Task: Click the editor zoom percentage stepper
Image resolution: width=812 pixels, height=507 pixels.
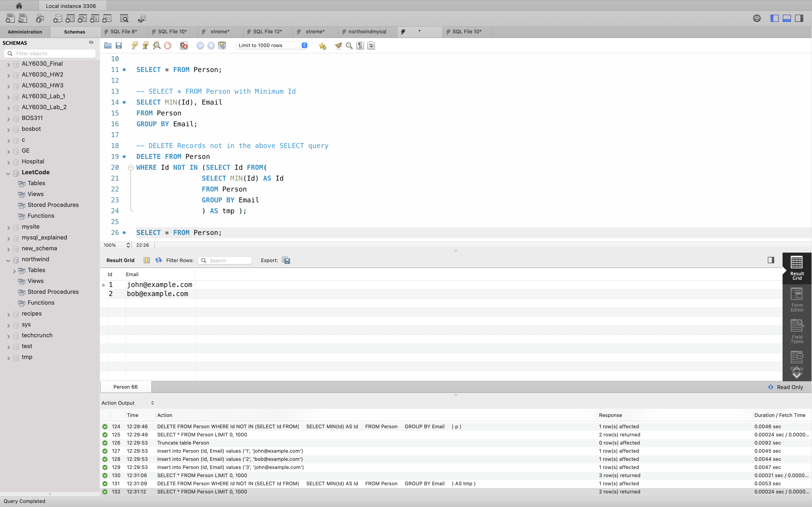Action: 128,245
